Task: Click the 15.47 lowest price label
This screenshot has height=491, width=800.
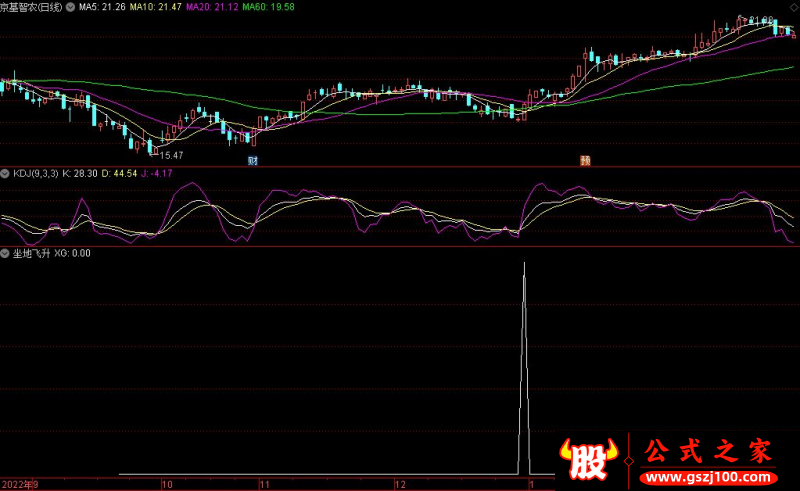Action: tap(171, 155)
